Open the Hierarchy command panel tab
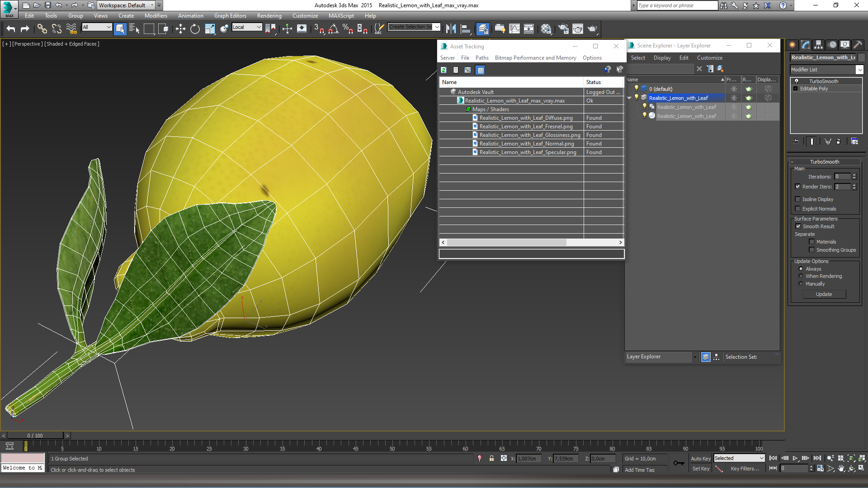 pyautogui.click(x=818, y=44)
